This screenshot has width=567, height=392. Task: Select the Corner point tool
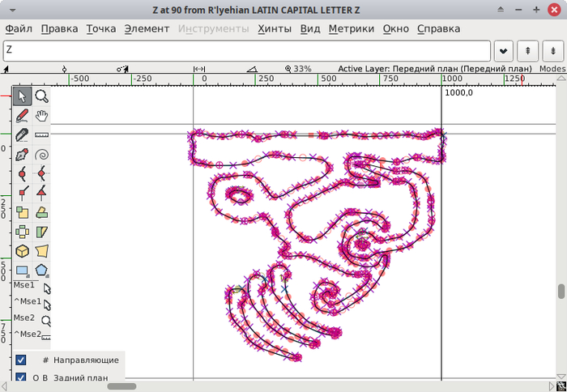23,193
